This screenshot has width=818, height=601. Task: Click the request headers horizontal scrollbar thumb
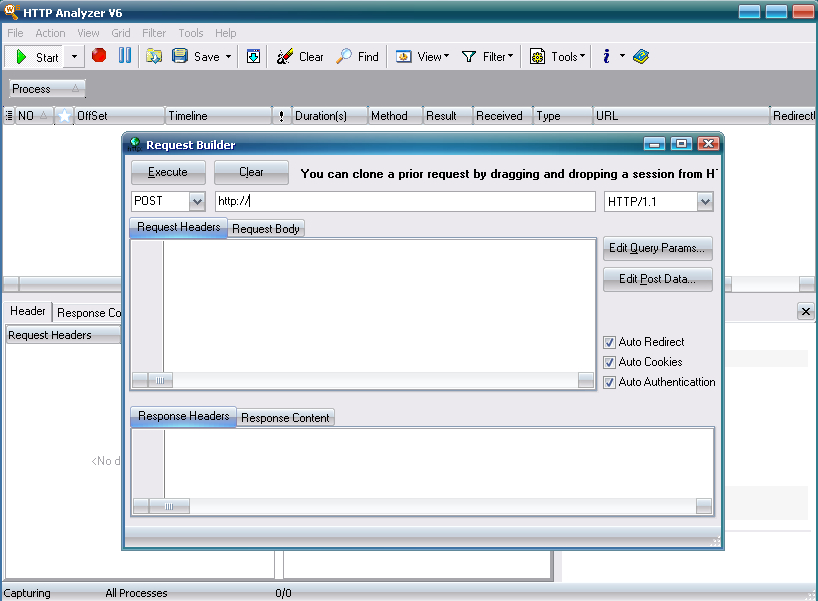(x=160, y=380)
